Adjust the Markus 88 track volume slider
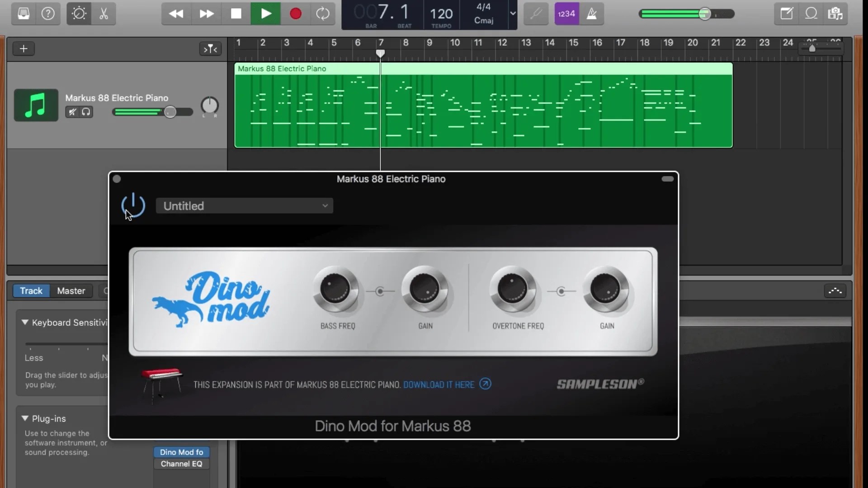Viewport: 868px width, 488px height. point(170,112)
